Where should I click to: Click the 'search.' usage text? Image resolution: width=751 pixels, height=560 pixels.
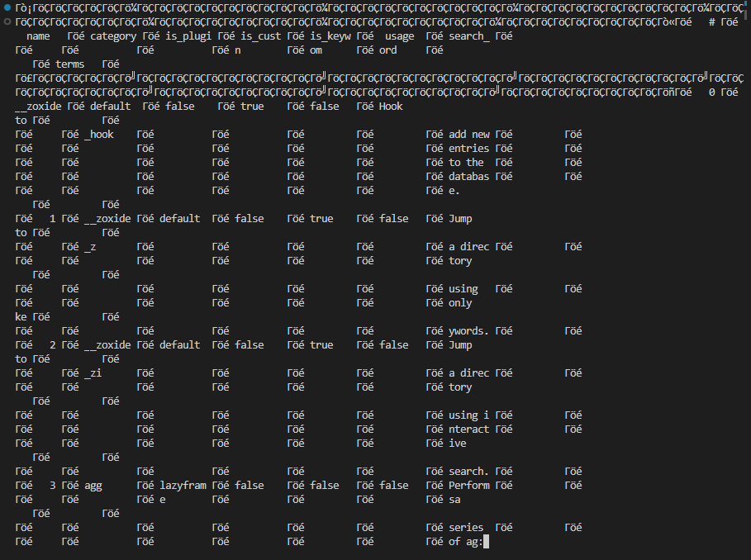pyautogui.click(x=469, y=472)
